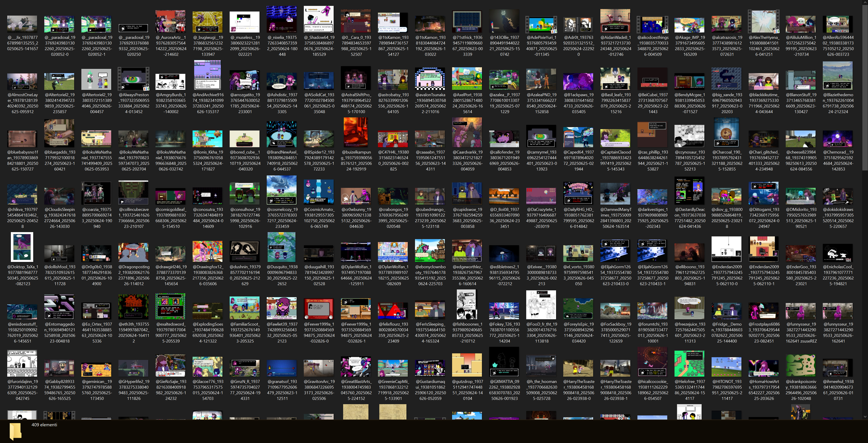Screen dimensions: 868x443
Task: Click file name starting with @bluegadds_193
Action: [x=60, y=161]
